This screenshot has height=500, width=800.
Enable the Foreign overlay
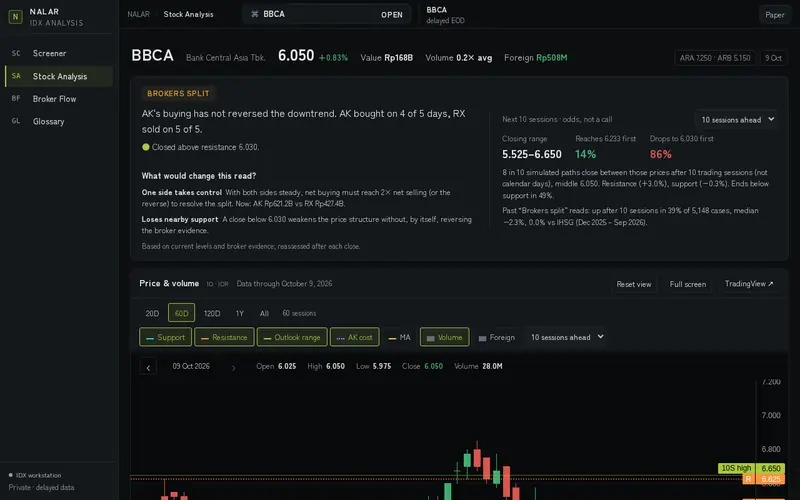click(496, 337)
